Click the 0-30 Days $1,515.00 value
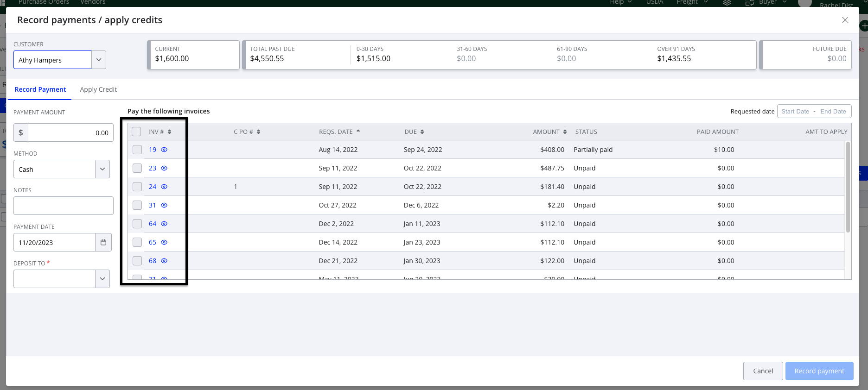This screenshot has width=868, height=390. coord(373,58)
